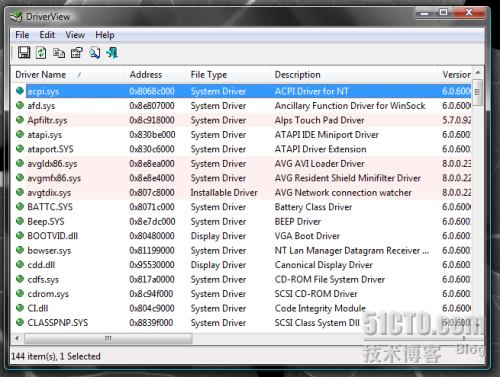The height and width of the screenshot is (377, 500).
Task: Click the green icon beside afd.sys
Action: [20, 105]
